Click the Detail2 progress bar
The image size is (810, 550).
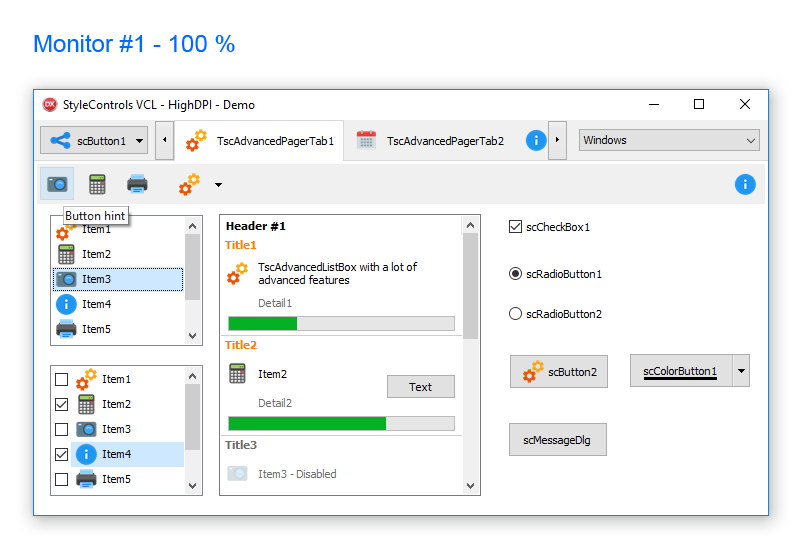pyautogui.click(x=341, y=424)
